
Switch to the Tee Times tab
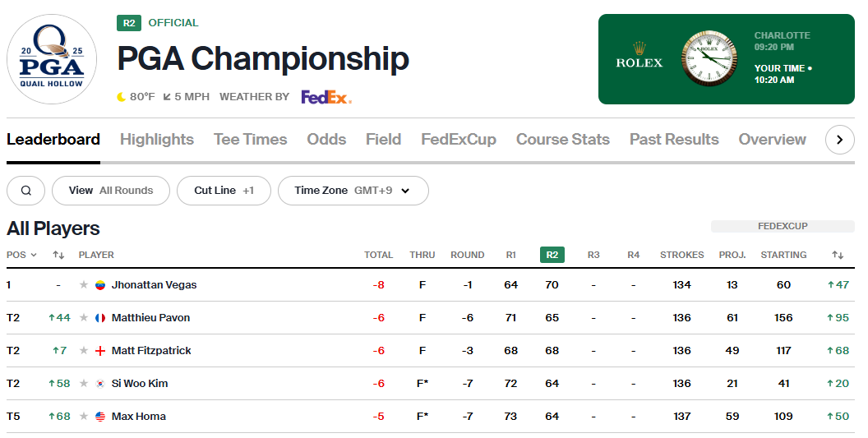click(x=250, y=140)
